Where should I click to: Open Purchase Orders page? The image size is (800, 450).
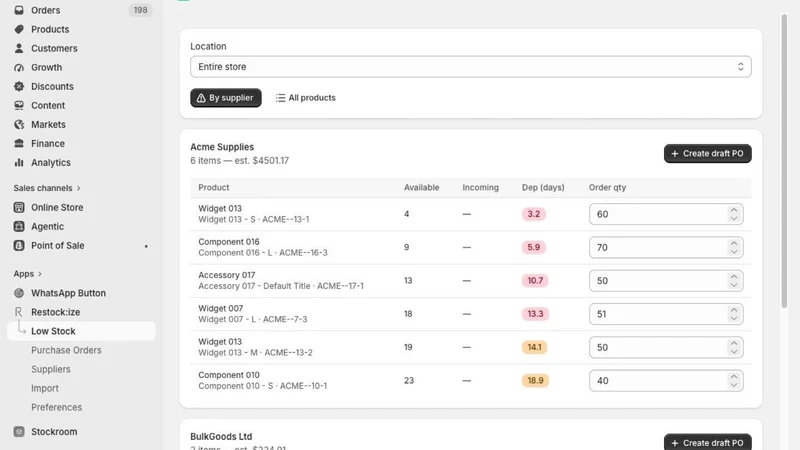pos(66,351)
